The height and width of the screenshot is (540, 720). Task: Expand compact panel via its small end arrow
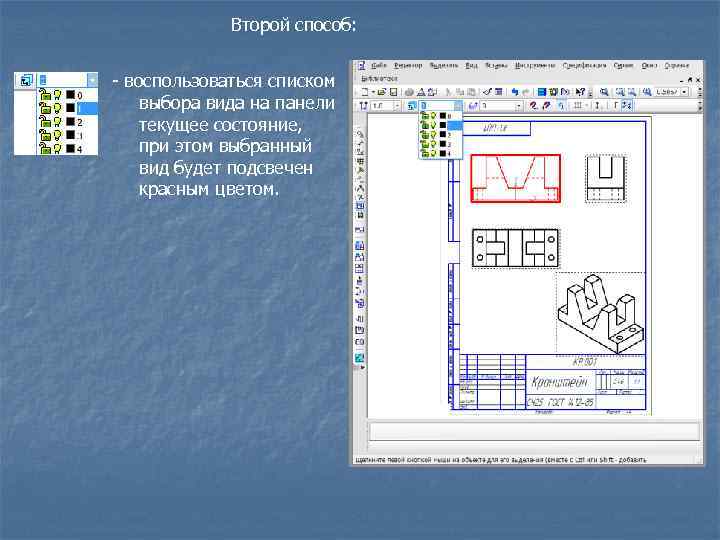[x=362, y=367]
